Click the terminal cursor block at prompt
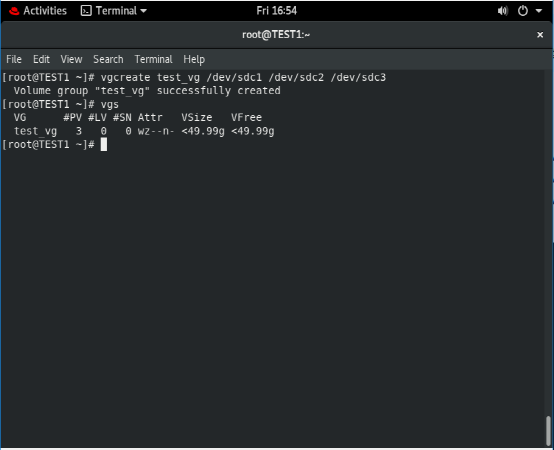The height and width of the screenshot is (450, 554). coord(104,144)
